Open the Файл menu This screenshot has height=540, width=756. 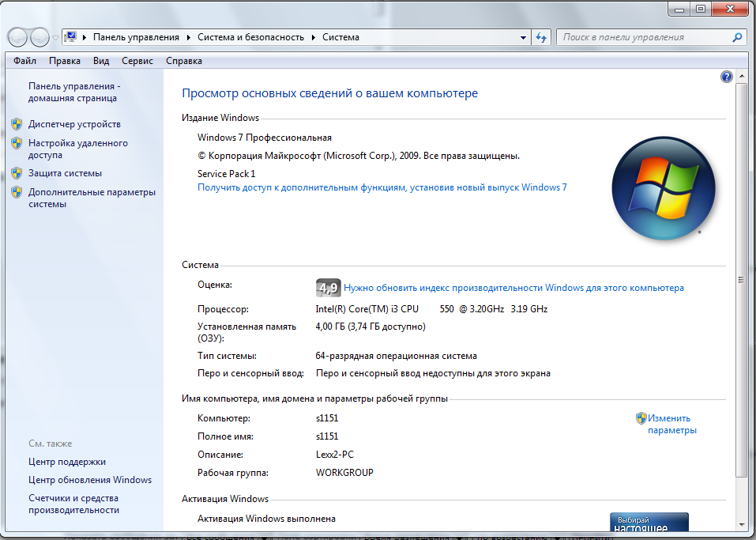click(25, 61)
